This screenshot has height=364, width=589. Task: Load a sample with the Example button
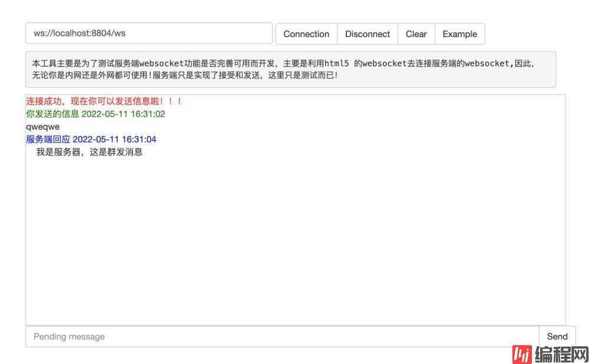459,34
